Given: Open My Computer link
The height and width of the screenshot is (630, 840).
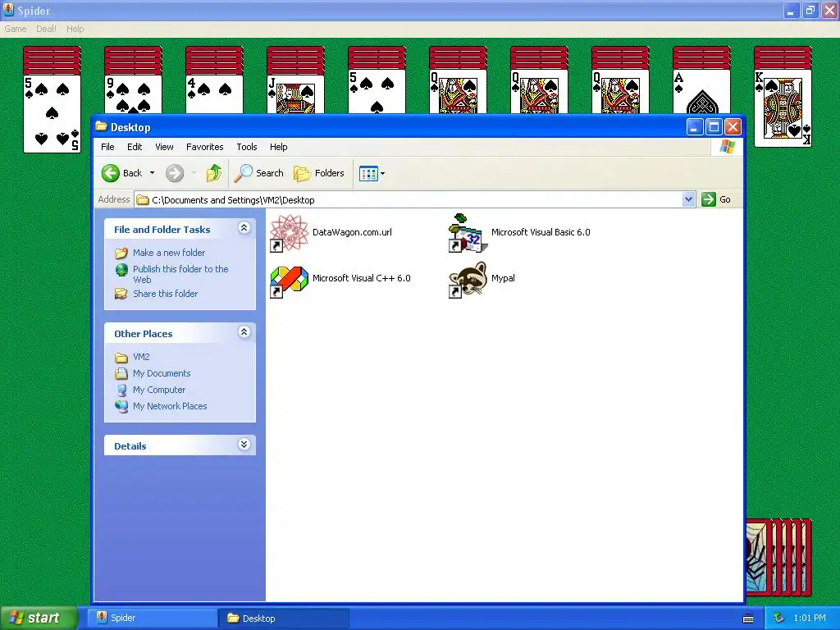Looking at the screenshot, I should coord(159,390).
